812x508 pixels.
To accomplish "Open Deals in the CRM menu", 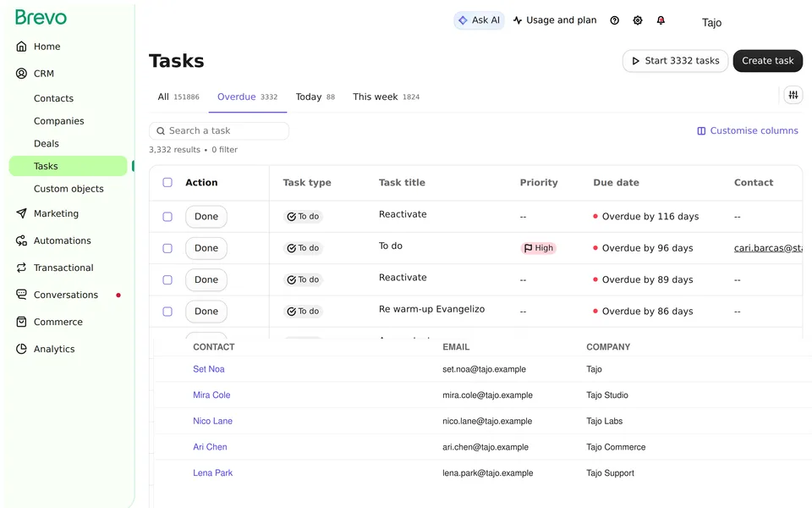I will pos(46,144).
